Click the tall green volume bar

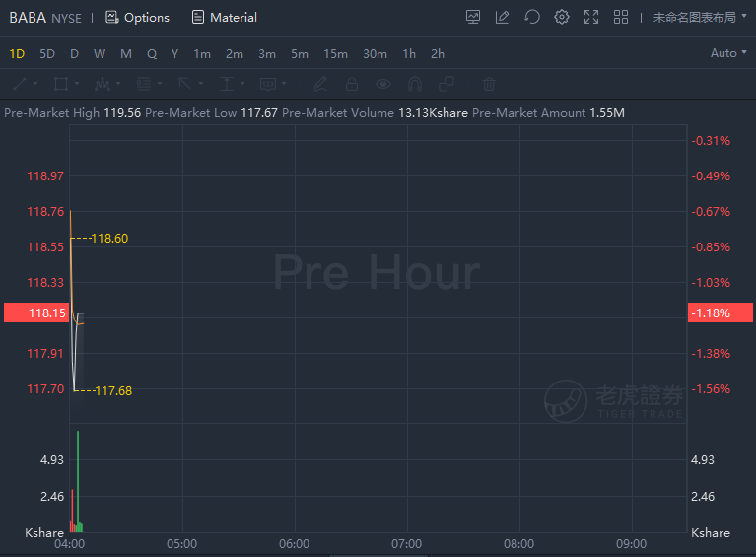click(78, 481)
